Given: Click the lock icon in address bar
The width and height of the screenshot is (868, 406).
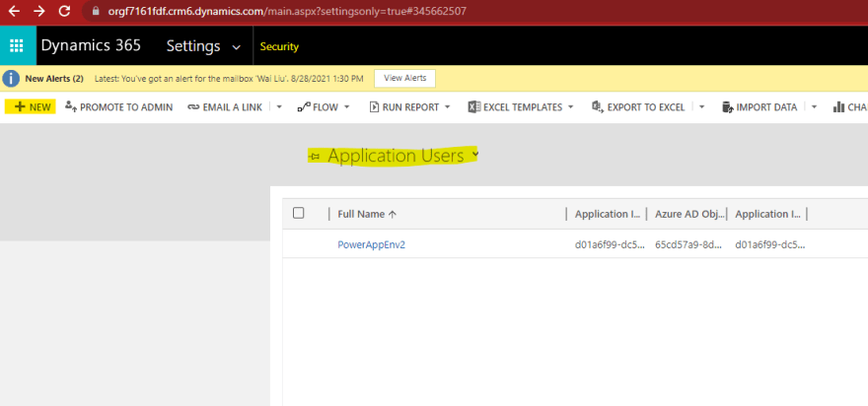Looking at the screenshot, I should click(x=96, y=11).
